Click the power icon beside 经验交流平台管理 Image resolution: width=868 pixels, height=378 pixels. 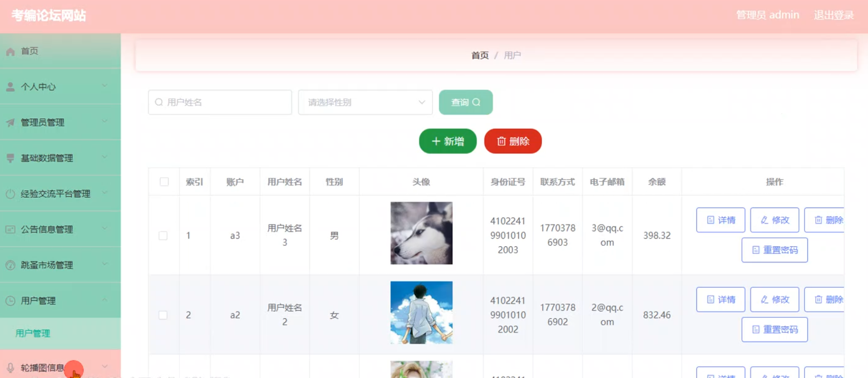coord(10,194)
